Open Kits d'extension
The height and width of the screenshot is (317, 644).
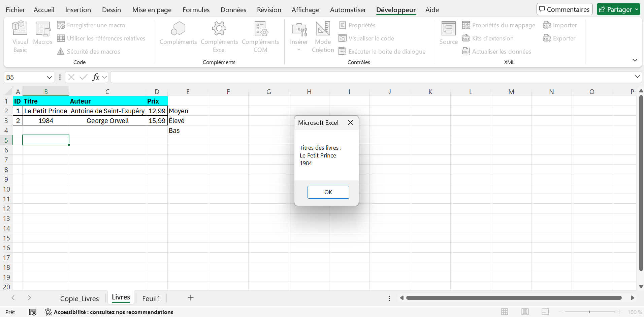488,38
